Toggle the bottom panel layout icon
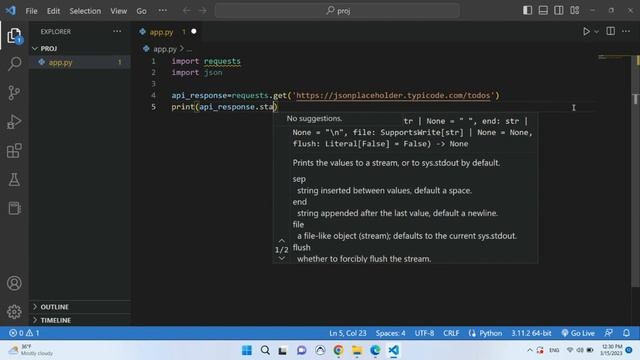The height and width of the screenshot is (360, 640). click(x=543, y=10)
